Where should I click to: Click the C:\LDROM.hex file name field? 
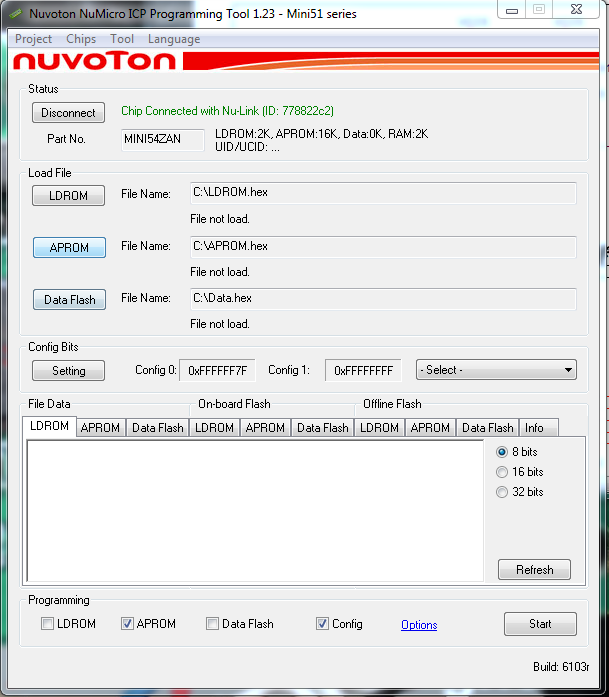coord(383,193)
